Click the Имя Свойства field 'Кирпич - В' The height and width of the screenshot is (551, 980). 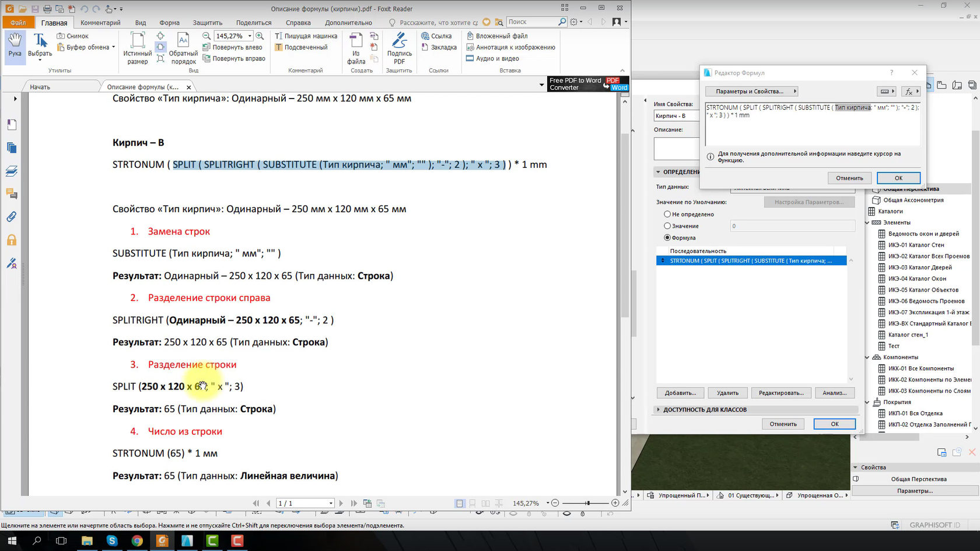pos(676,116)
